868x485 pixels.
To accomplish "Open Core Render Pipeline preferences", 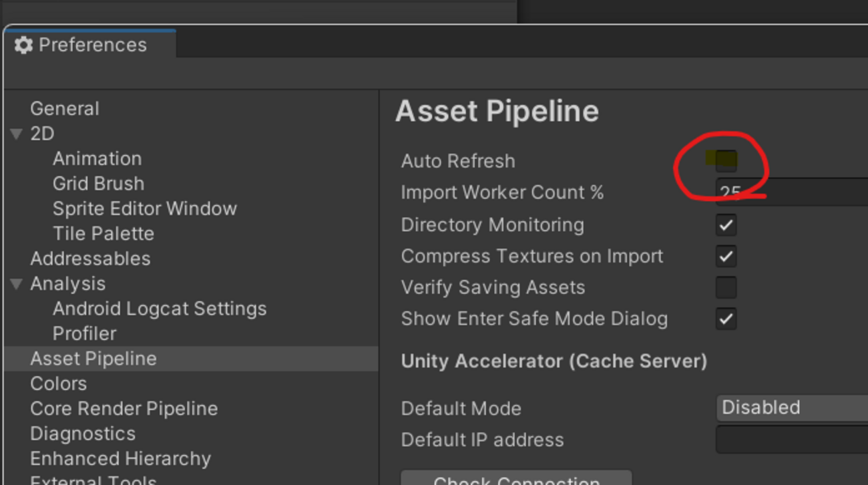I will [124, 409].
